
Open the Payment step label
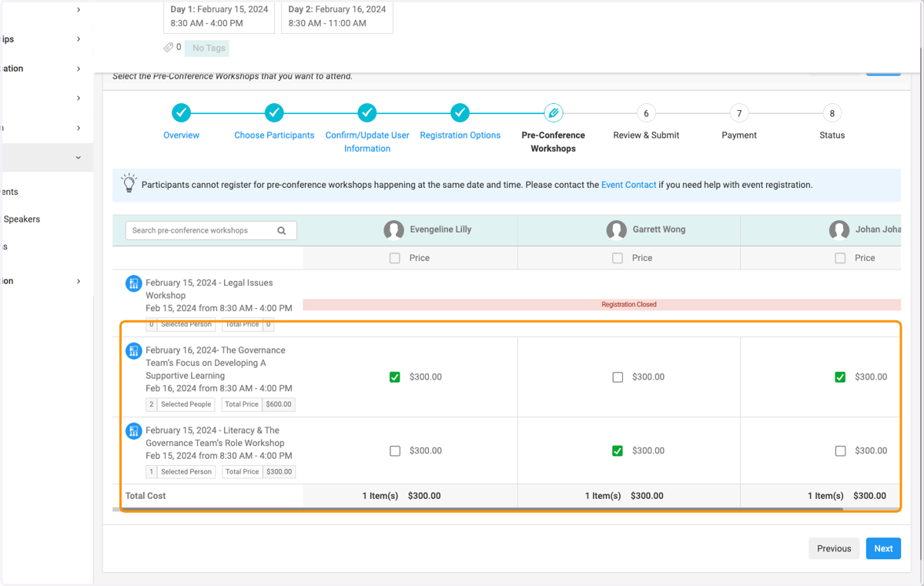click(x=739, y=136)
